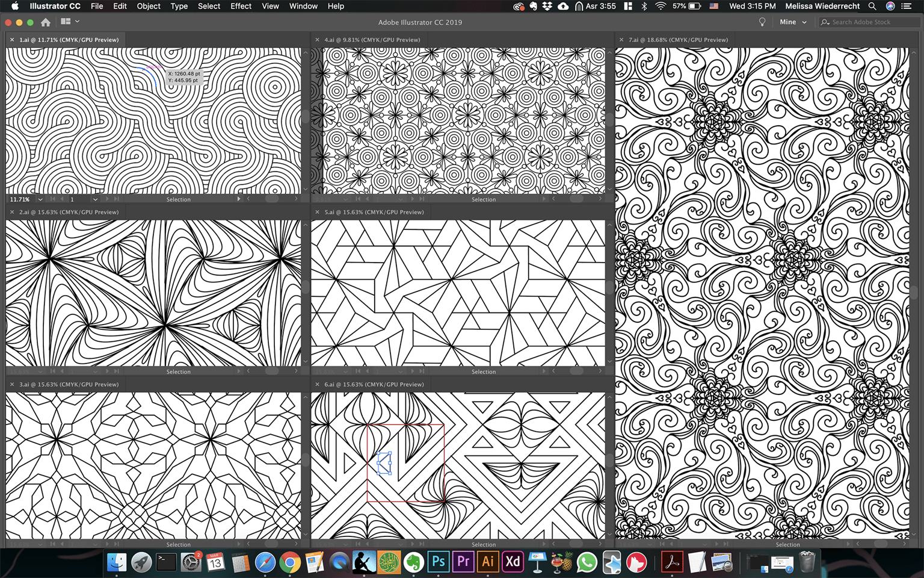Switch to the 5.ai document tab

(x=374, y=212)
